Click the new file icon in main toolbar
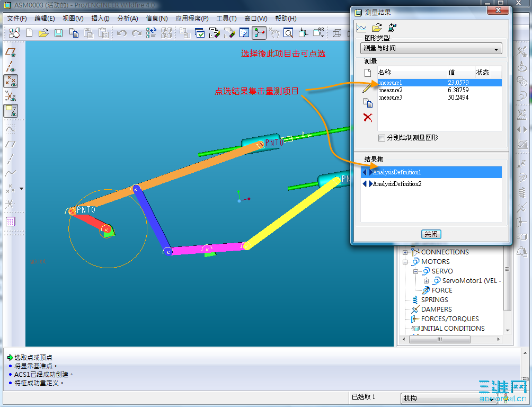 [29, 33]
